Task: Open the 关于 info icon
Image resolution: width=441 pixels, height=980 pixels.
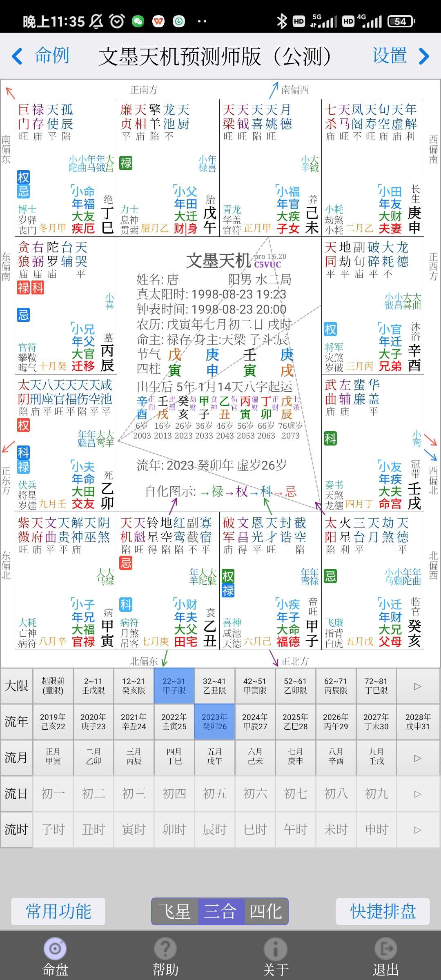Action: 276,949
